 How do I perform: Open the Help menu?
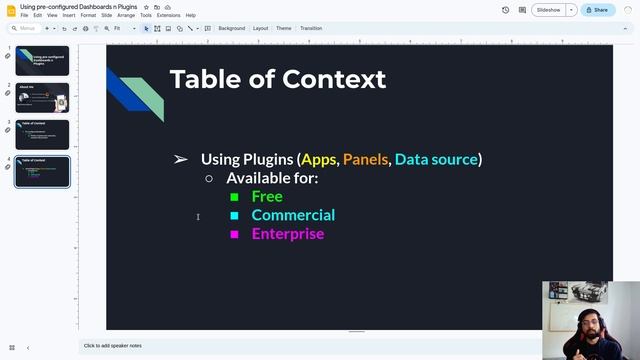point(191,15)
